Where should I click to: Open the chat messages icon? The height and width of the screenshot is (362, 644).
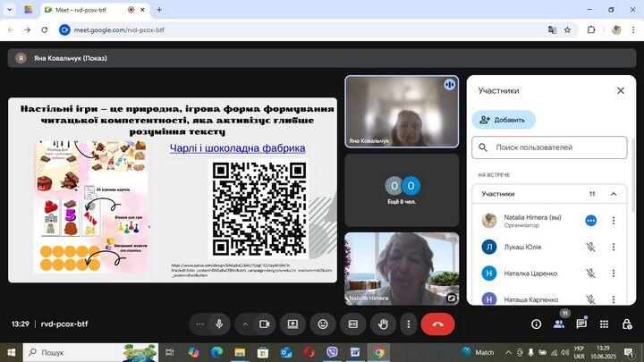581,324
